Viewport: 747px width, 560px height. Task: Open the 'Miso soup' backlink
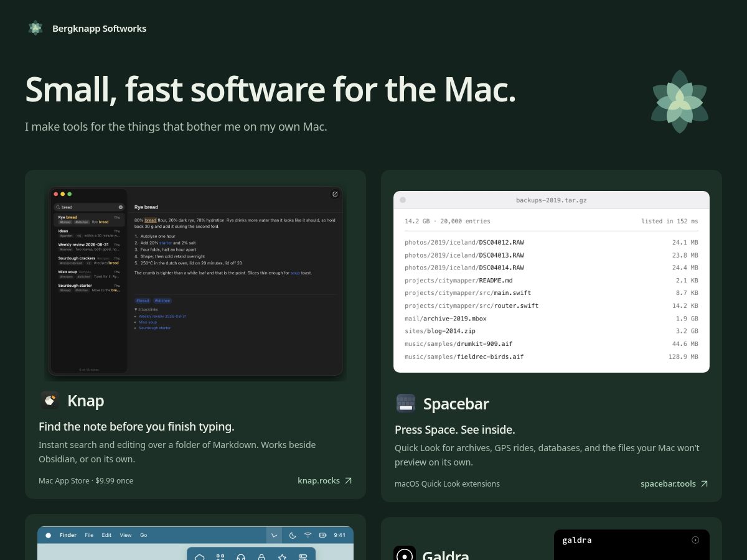148,322
